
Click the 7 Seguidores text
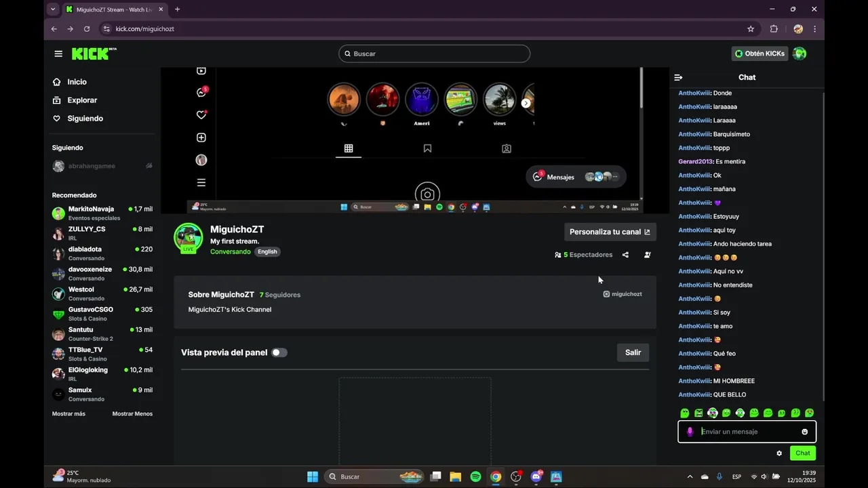pos(279,295)
